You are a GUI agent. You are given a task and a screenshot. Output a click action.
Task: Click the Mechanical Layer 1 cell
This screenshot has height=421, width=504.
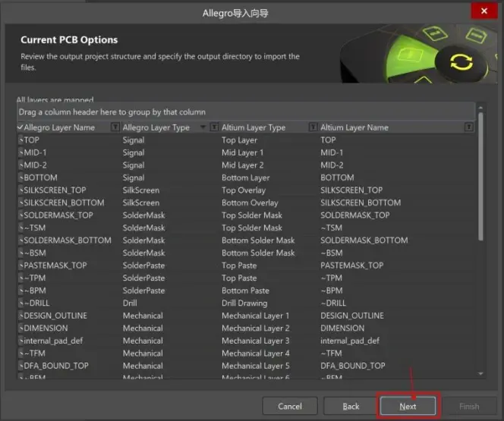click(255, 316)
